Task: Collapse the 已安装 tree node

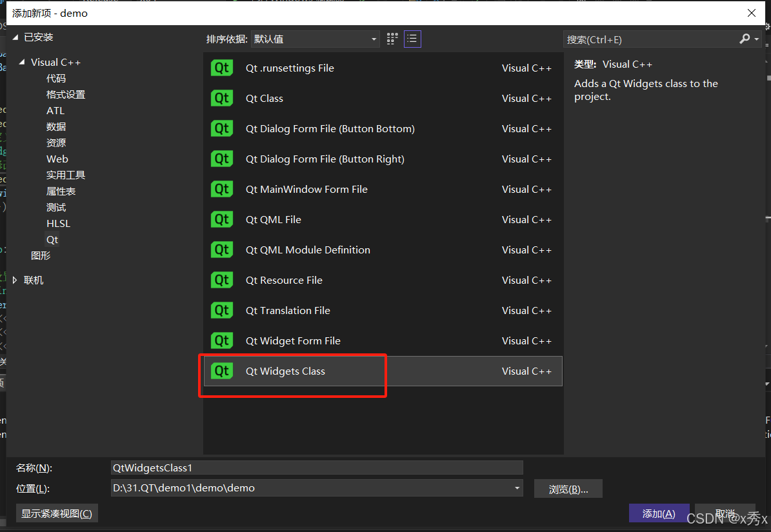Action: pyautogui.click(x=15, y=37)
